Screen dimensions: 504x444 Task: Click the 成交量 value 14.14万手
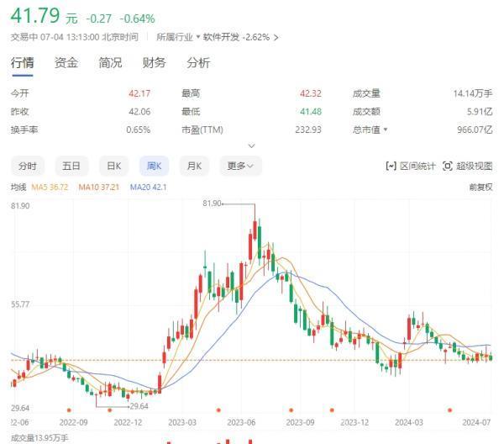click(473, 93)
